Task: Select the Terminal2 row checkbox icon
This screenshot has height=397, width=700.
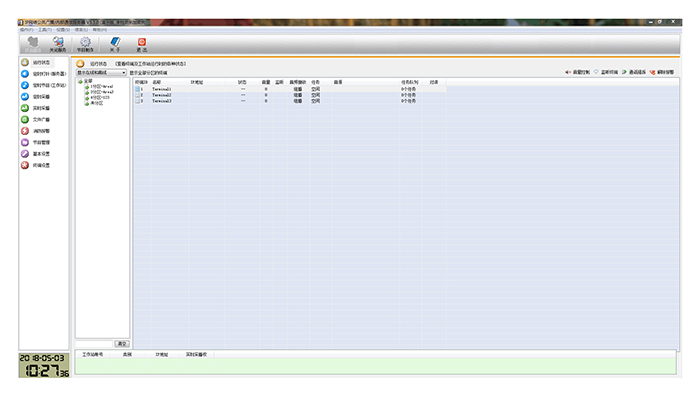Action: coord(138,95)
